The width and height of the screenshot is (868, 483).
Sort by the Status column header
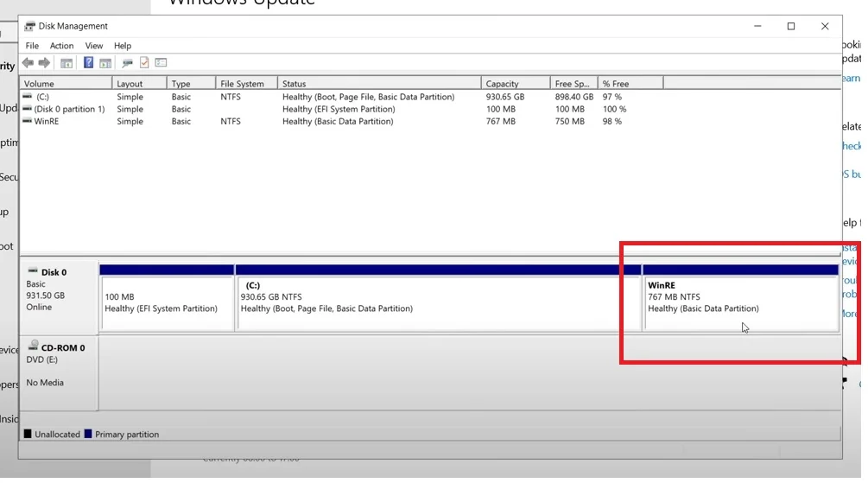tap(379, 84)
